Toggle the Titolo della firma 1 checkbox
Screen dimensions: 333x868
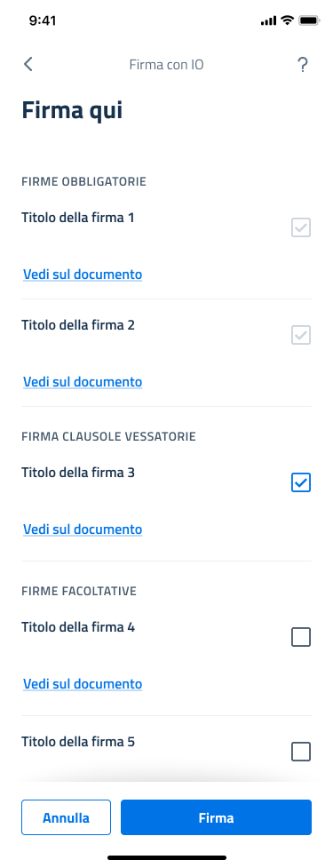point(301,227)
